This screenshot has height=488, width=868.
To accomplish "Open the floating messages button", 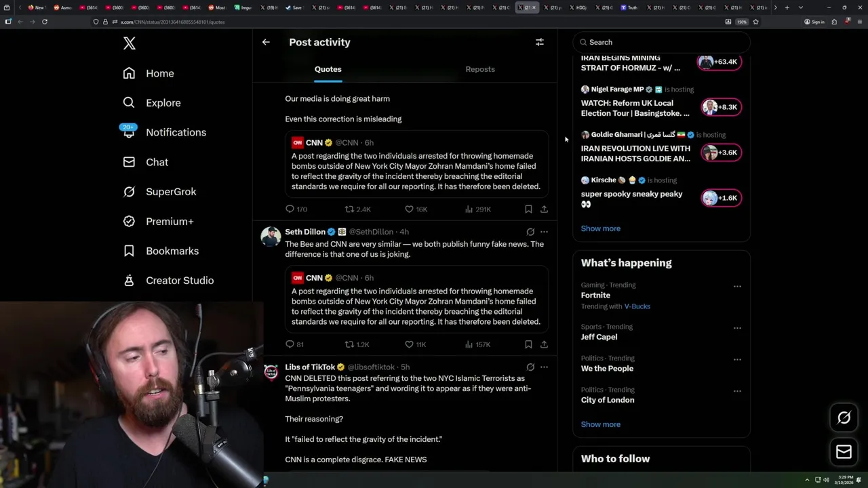I will [x=844, y=452].
